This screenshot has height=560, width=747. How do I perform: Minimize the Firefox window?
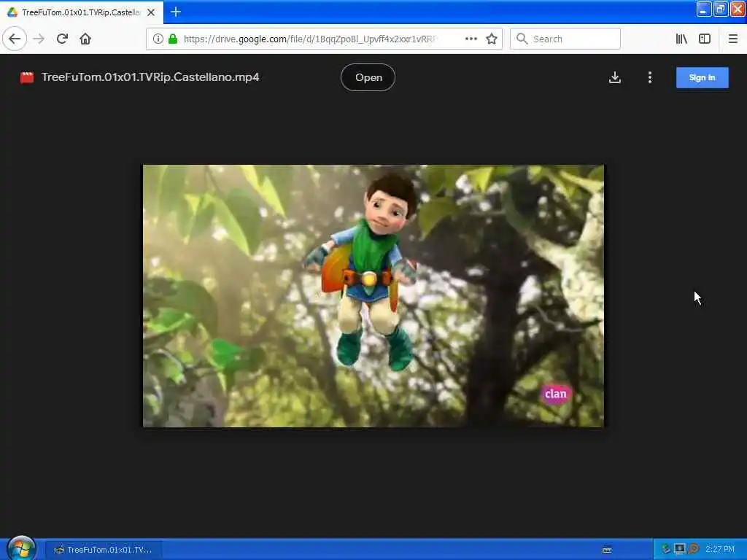point(704,9)
